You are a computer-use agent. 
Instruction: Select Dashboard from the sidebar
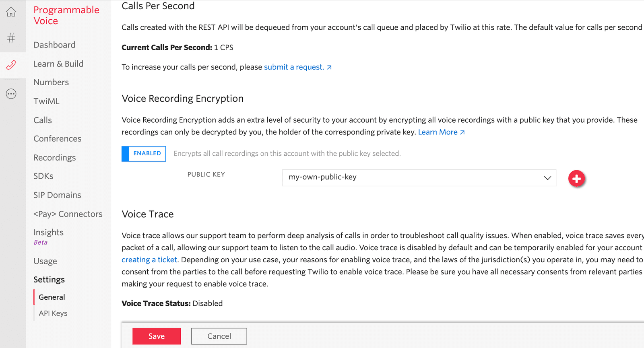pyautogui.click(x=54, y=45)
